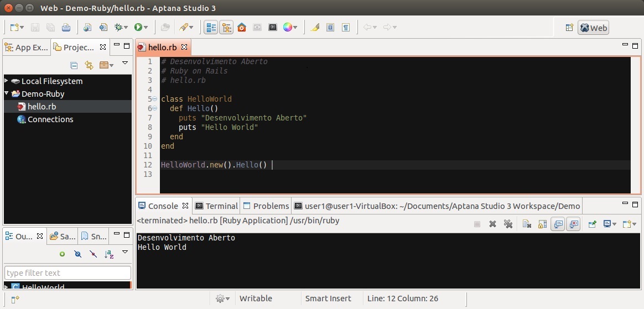The image size is (644, 309).
Task: Open the Aptana Studio home icon
Action: tap(242, 27)
